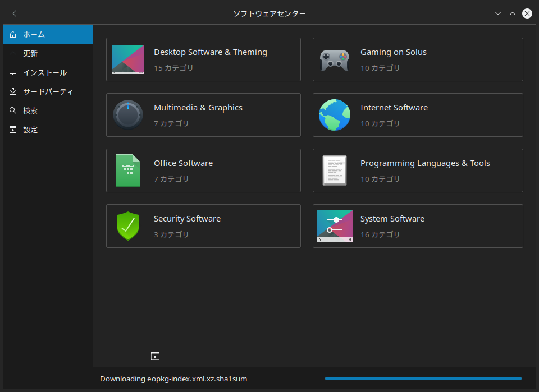
Task: Click the ソフトウェアセンター window title
Action: point(269,13)
